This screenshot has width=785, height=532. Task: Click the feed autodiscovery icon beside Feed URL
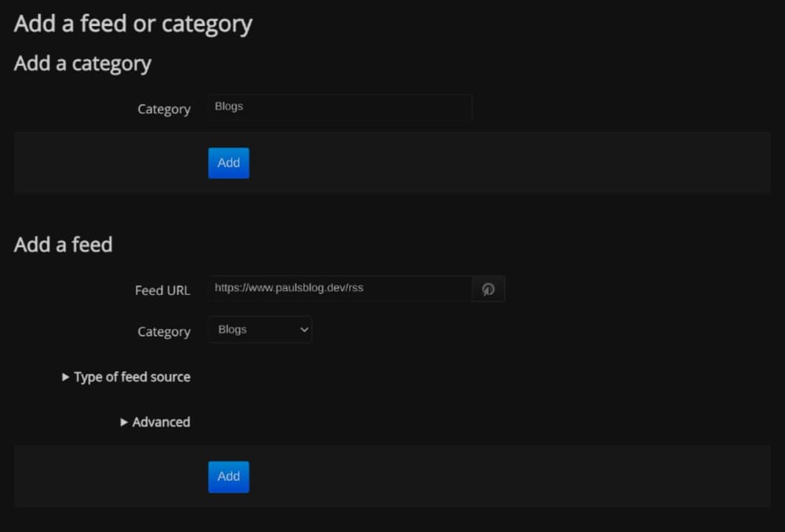click(488, 289)
